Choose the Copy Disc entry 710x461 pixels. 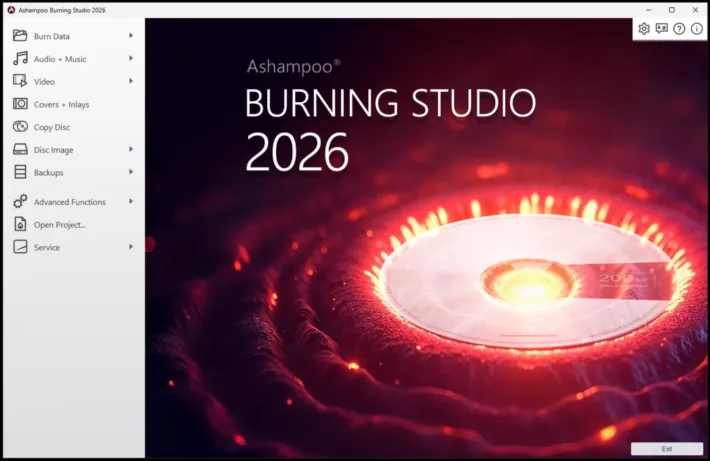pos(74,127)
